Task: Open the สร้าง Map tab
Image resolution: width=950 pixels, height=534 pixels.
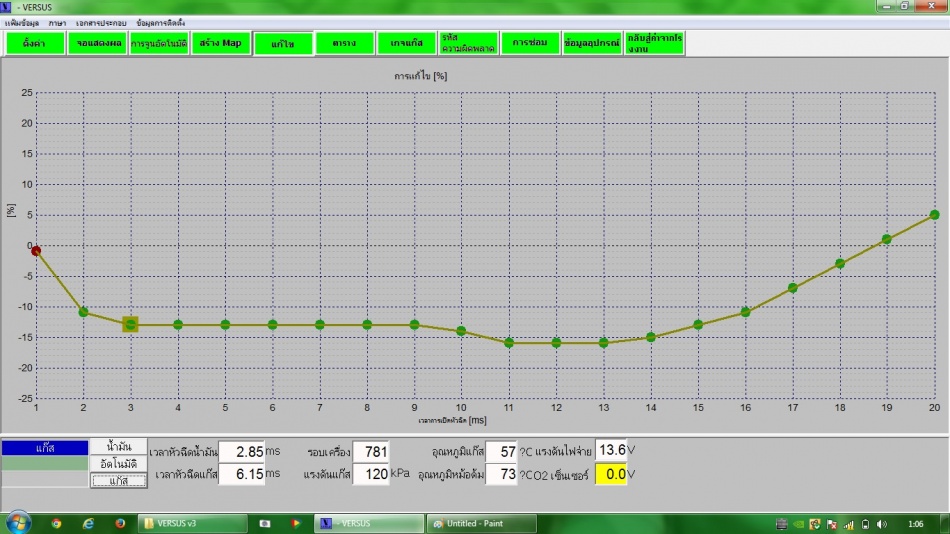Action: pyautogui.click(x=221, y=44)
